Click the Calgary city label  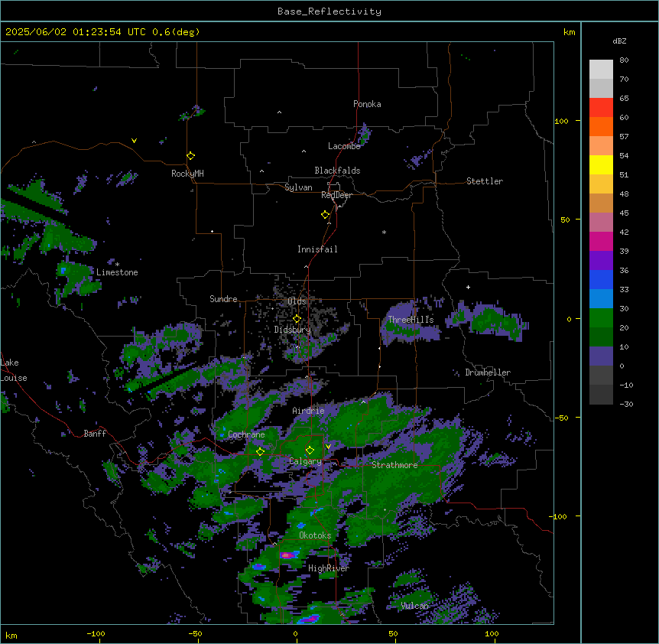coord(305,461)
